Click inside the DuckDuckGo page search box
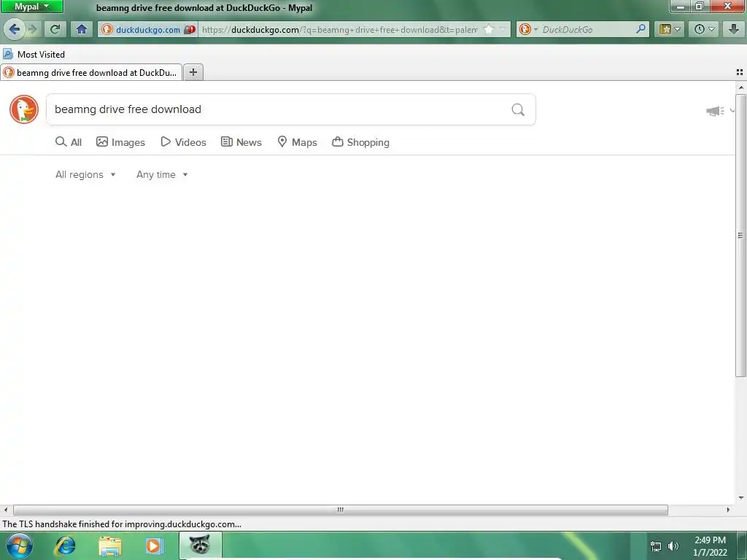Viewport: 747px width, 560px height. (276, 109)
